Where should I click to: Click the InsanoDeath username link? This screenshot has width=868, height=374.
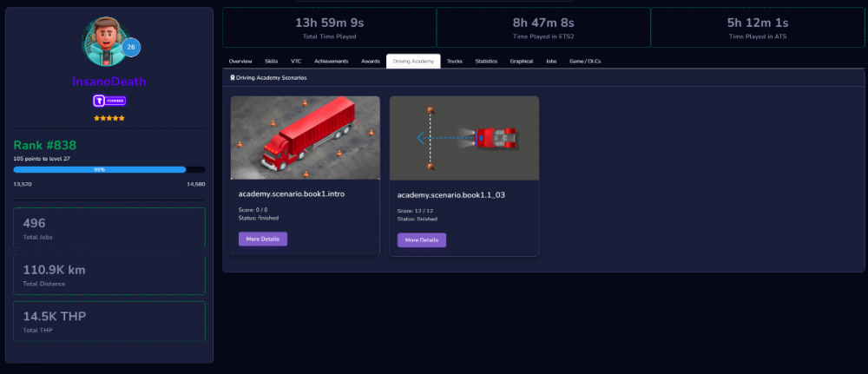[x=109, y=82]
